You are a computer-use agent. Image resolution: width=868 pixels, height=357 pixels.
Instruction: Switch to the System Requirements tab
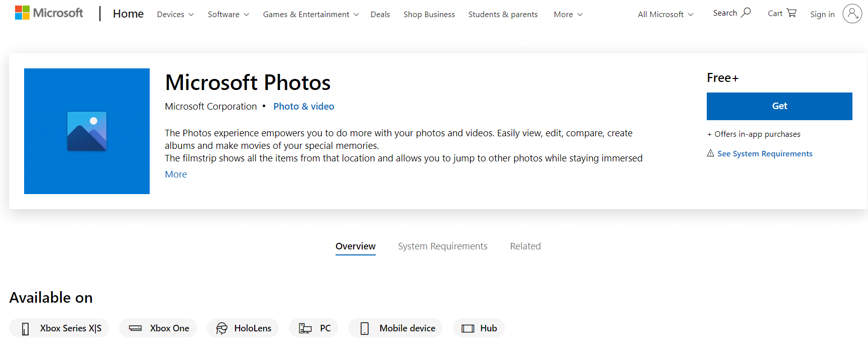pos(443,246)
